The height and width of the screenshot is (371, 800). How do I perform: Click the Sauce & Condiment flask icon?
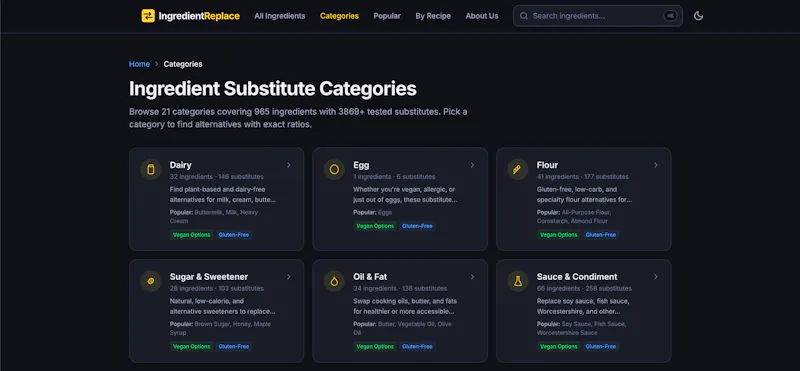[517, 281]
